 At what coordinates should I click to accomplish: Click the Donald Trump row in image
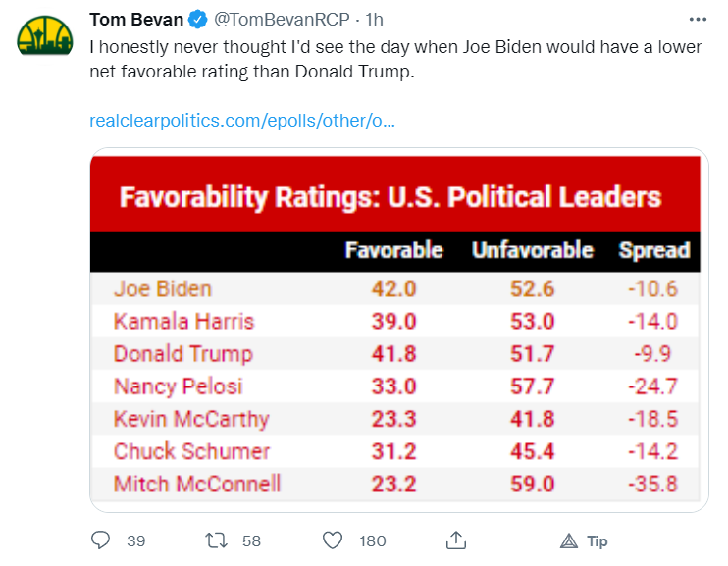pyautogui.click(x=395, y=354)
